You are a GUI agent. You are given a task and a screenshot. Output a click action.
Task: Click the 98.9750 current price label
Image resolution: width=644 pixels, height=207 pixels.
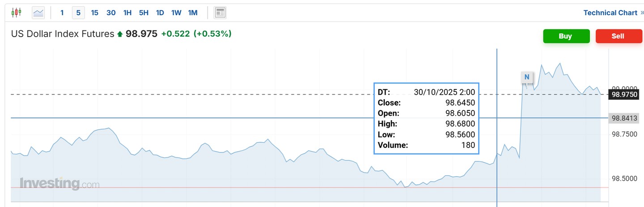(624, 94)
